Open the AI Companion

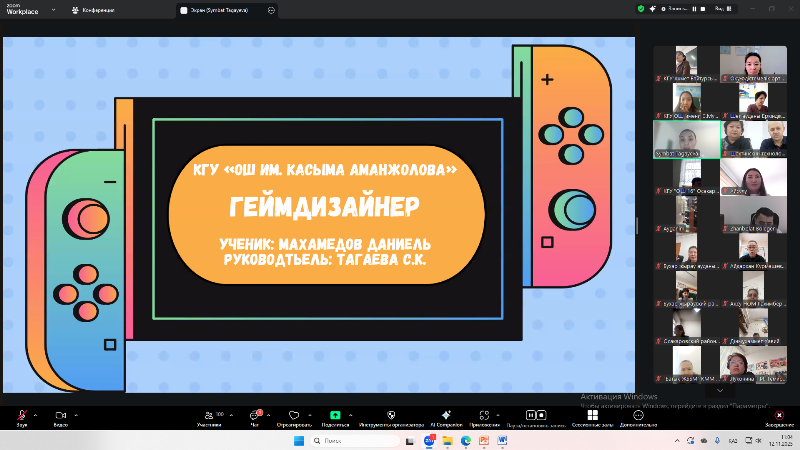[446, 415]
